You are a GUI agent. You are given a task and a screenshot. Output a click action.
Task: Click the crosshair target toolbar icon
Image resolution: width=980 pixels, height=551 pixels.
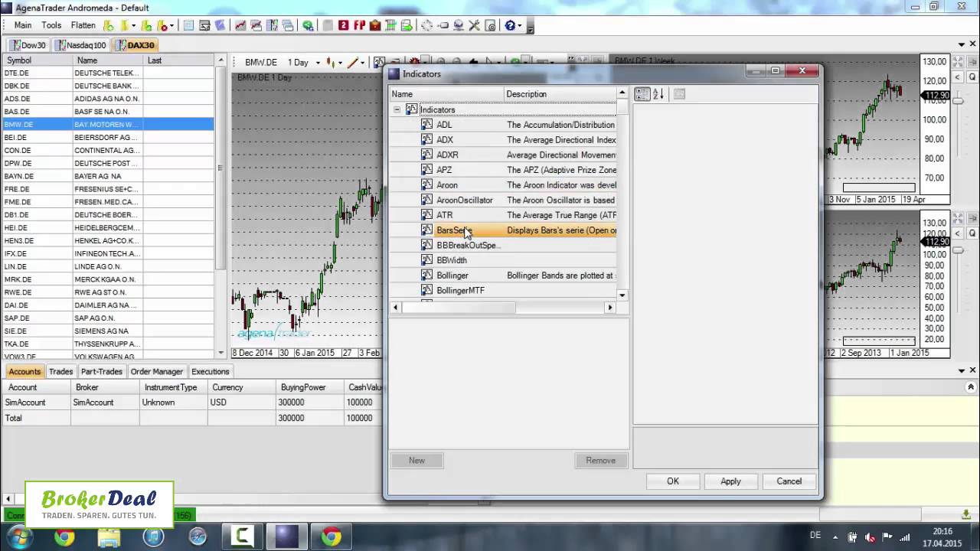coord(427,25)
